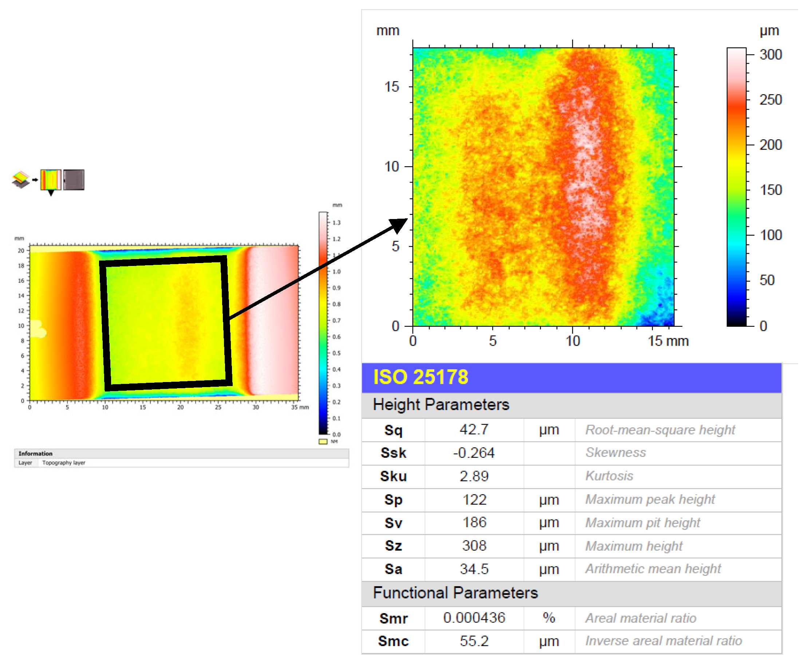Click the multilayer stack icon
The image size is (812, 668).
pos(20,180)
